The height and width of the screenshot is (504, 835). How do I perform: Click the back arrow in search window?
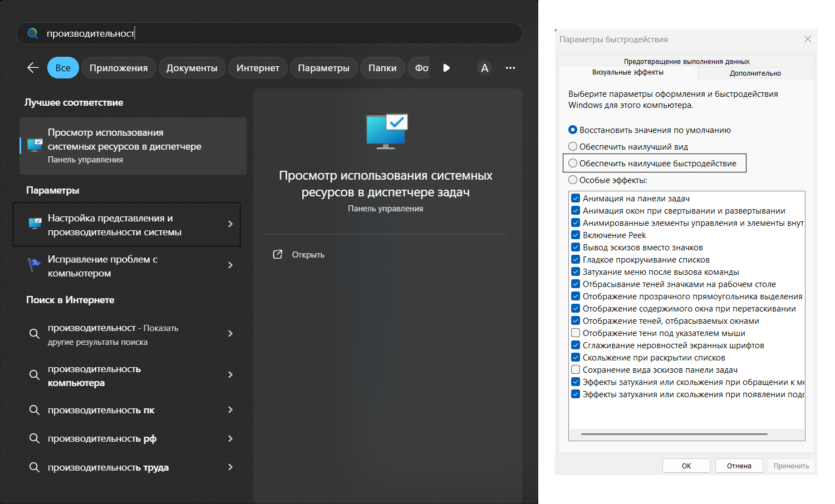pyautogui.click(x=32, y=67)
